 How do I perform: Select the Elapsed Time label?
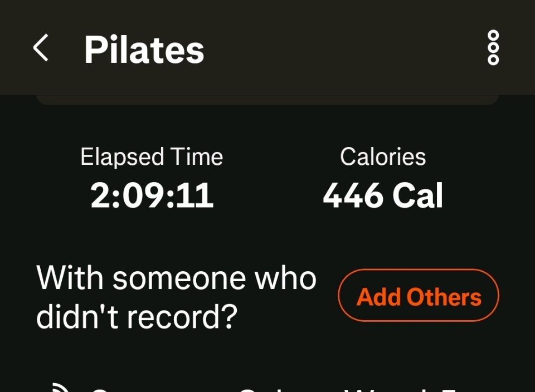(152, 157)
